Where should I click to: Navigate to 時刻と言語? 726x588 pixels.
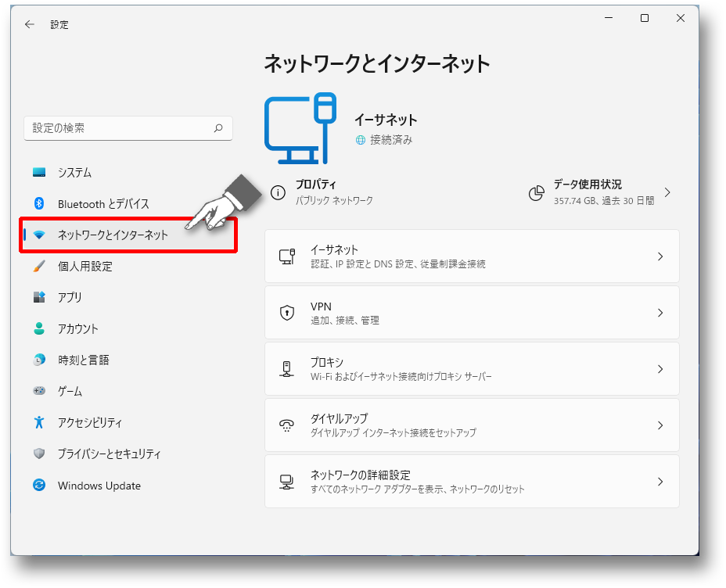click(x=128, y=360)
